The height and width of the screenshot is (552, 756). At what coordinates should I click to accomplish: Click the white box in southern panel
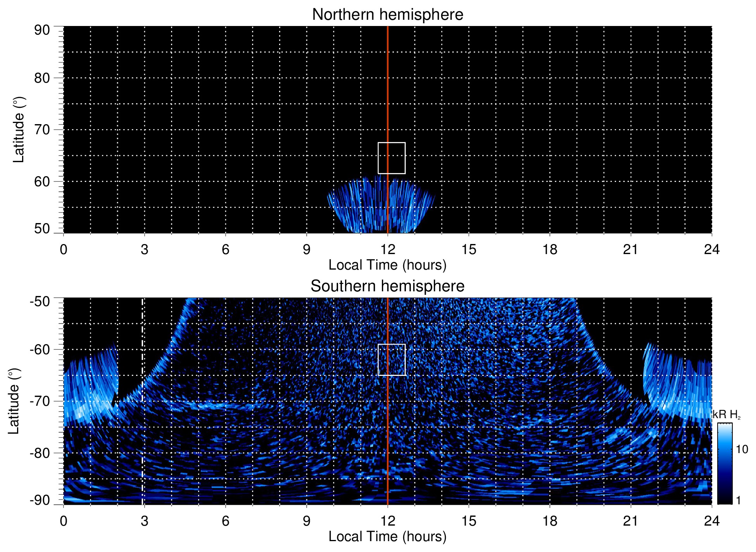tap(392, 360)
